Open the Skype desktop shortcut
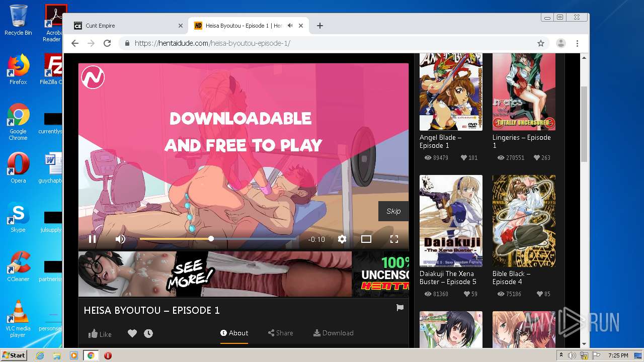644x362 pixels. point(18,217)
